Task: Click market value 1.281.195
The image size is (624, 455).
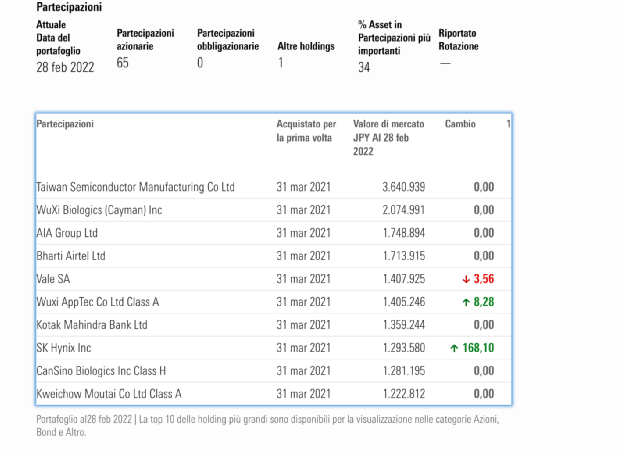Action: click(404, 371)
